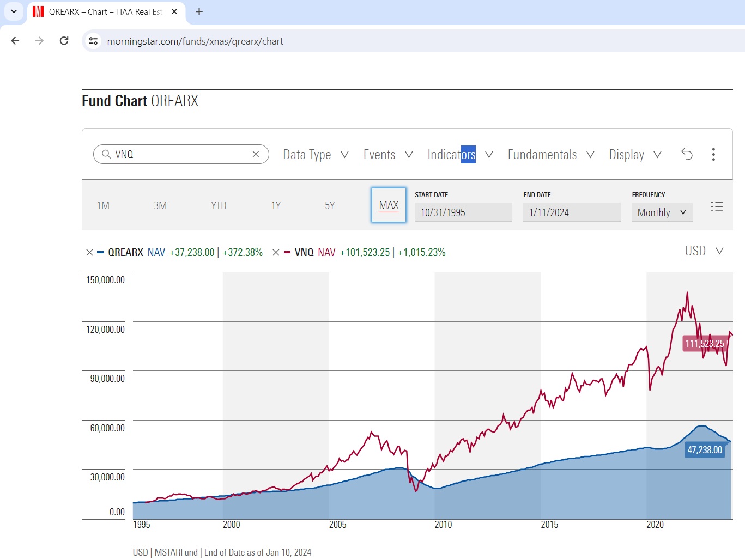This screenshot has width=745, height=560.
Task: Reload the Morningstar page
Action: tap(64, 41)
